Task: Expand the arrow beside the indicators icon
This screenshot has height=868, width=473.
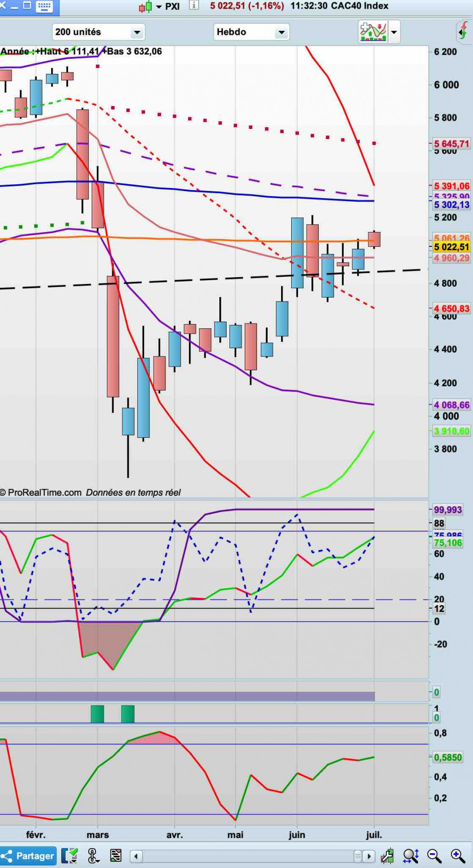Action: coord(394,32)
